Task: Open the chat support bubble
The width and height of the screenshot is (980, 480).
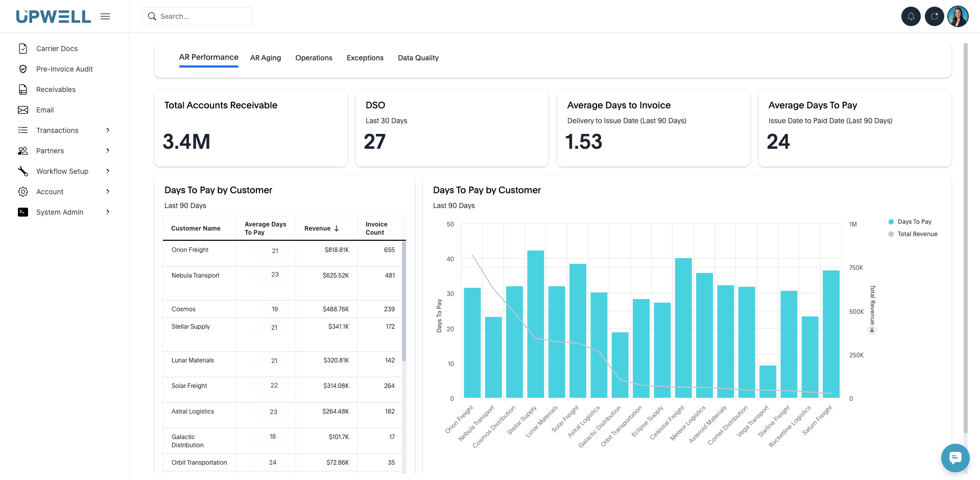Action: click(954, 458)
